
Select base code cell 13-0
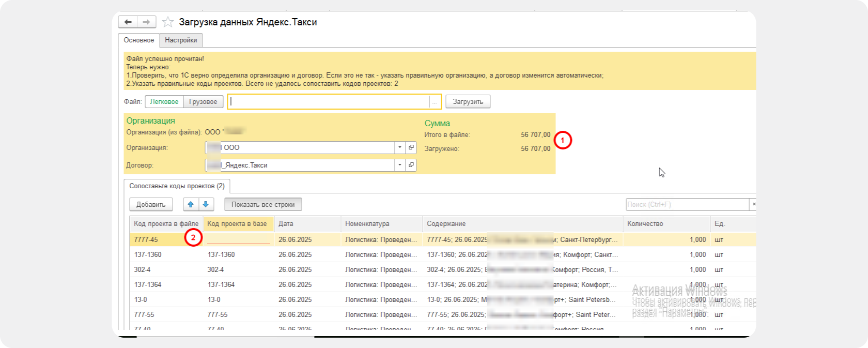(239, 300)
